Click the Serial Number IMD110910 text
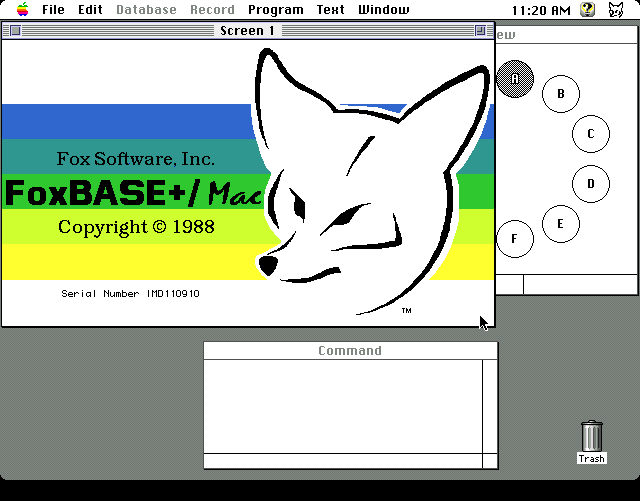 click(130, 294)
